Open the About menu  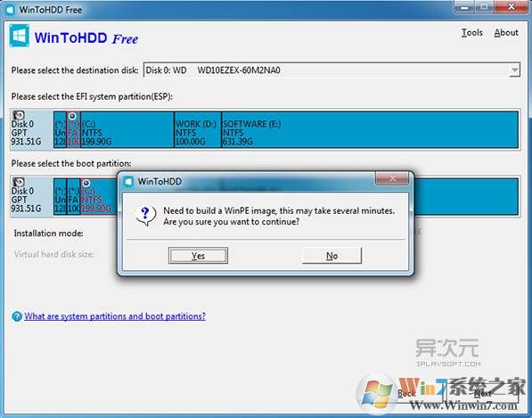click(506, 33)
